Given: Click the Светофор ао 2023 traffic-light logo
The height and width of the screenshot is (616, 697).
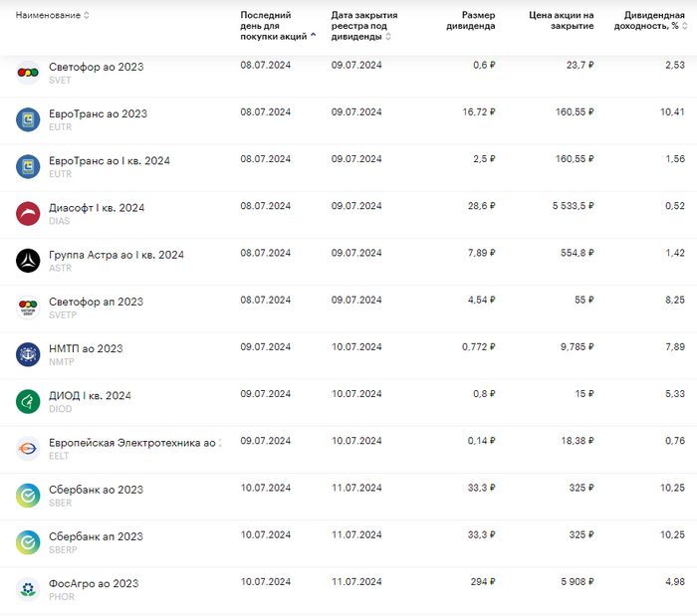Looking at the screenshot, I should pyautogui.click(x=28, y=73).
